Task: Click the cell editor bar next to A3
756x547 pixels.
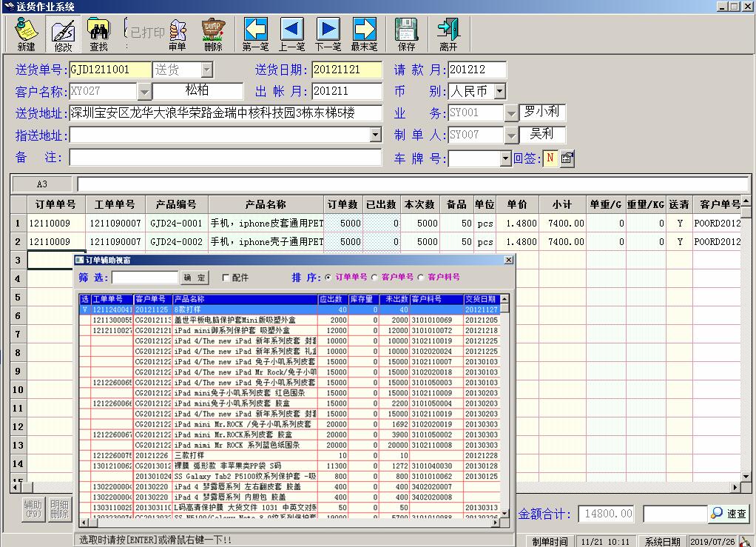Action: [x=413, y=184]
